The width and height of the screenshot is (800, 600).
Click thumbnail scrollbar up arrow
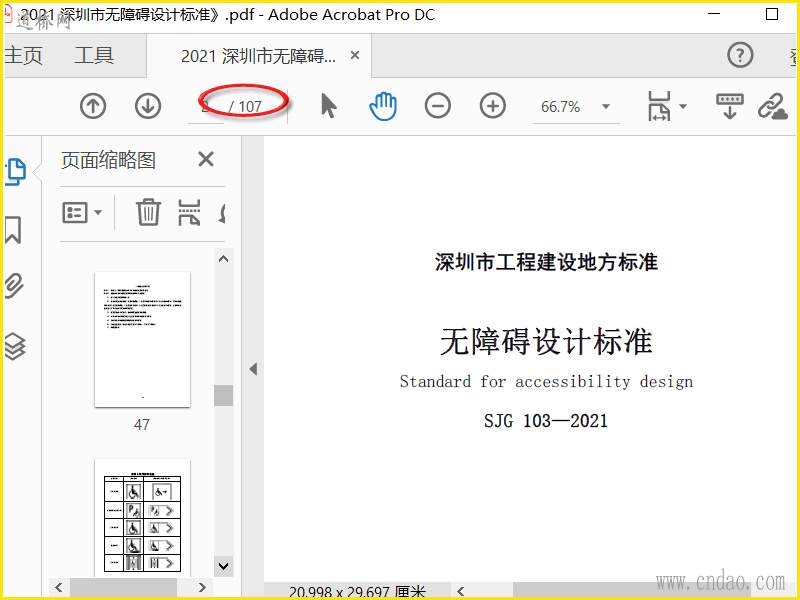[223, 259]
